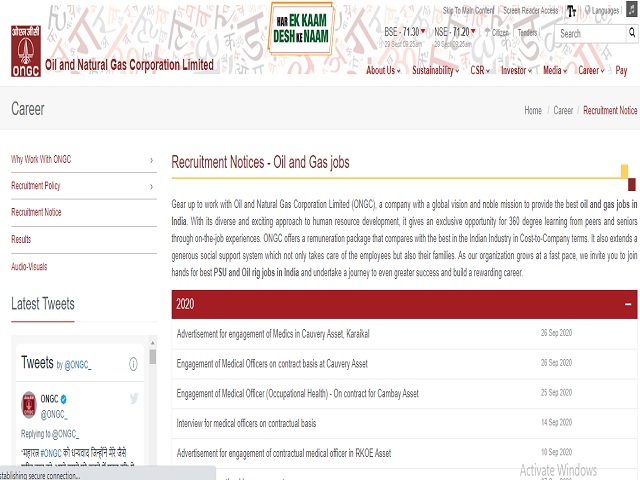Open Interview for medical officers notice

point(246,423)
